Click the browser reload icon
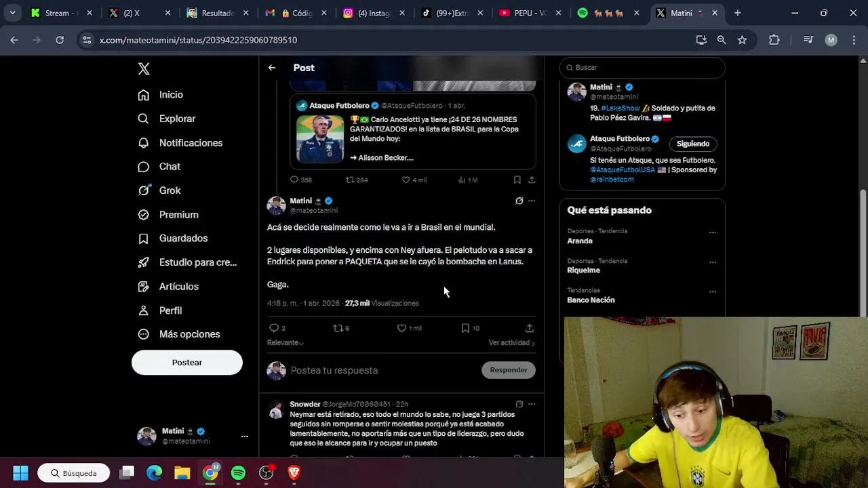The height and width of the screenshot is (488, 868). tap(60, 40)
